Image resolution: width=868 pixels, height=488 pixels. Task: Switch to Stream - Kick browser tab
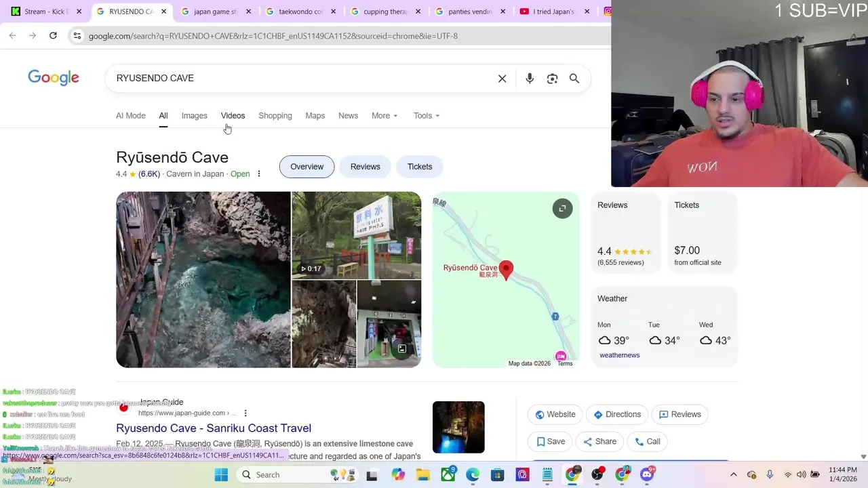(x=46, y=12)
